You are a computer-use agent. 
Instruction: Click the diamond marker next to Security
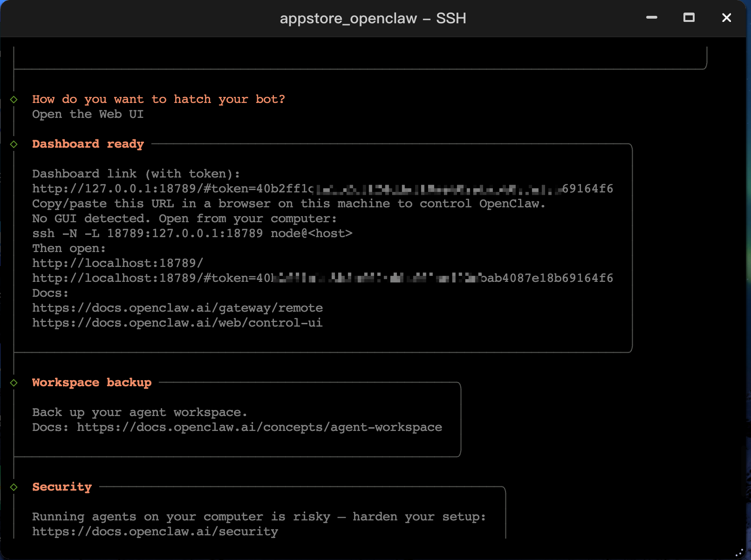click(14, 487)
